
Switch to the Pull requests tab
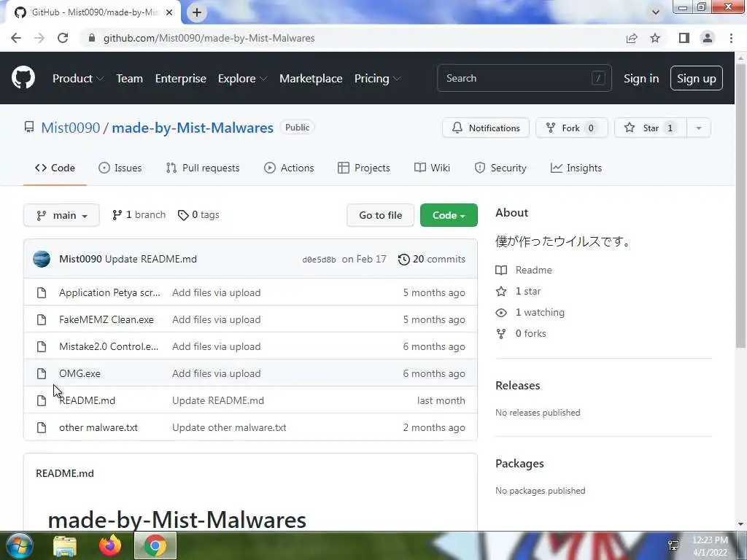(x=203, y=168)
